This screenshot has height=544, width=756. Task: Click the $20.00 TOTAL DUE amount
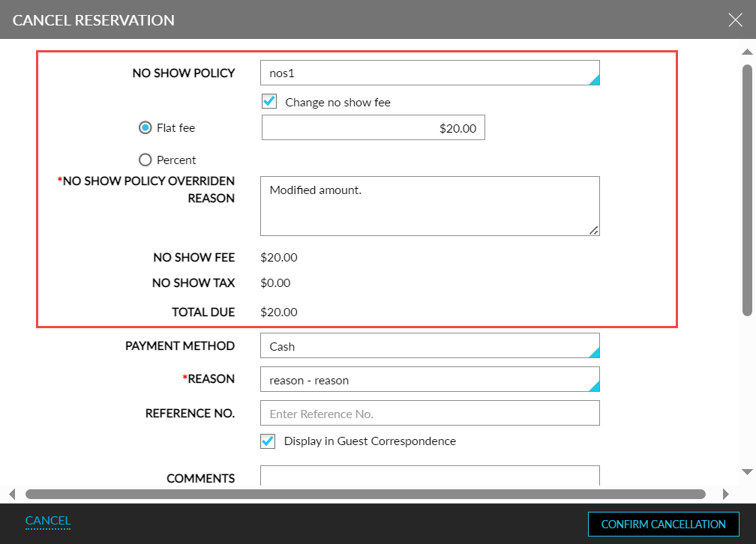[x=278, y=312]
